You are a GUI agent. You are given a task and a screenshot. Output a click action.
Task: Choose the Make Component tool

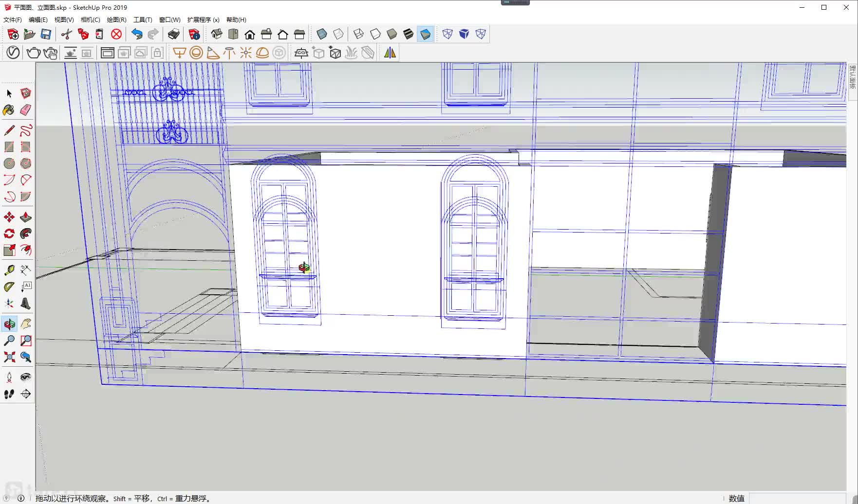point(26,93)
